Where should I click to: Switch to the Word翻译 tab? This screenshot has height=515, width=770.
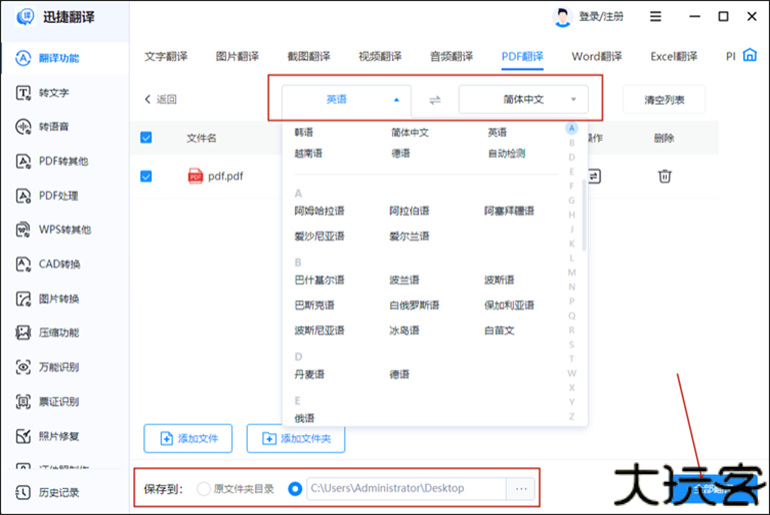pyautogui.click(x=597, y=56)
